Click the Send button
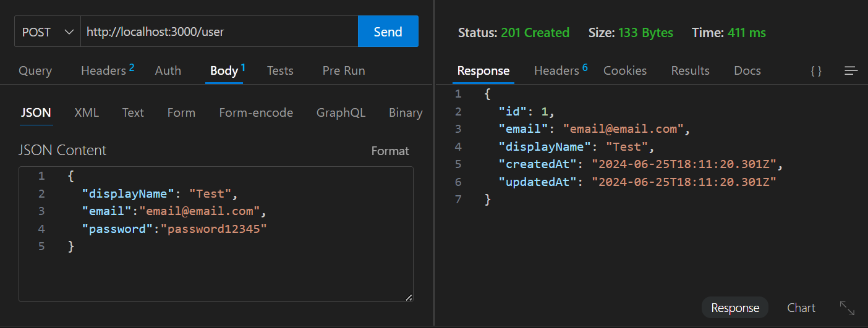This screenshot has width=868, height=328. click(388, 32)
